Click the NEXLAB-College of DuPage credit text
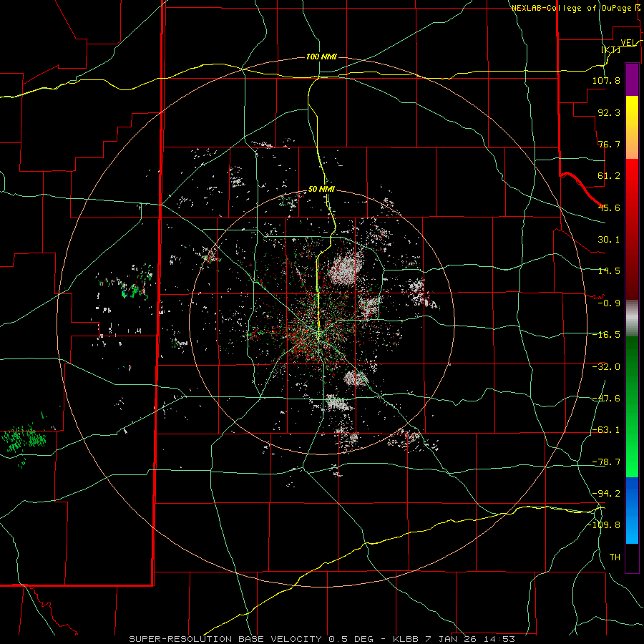 click(x=571, y=8)
